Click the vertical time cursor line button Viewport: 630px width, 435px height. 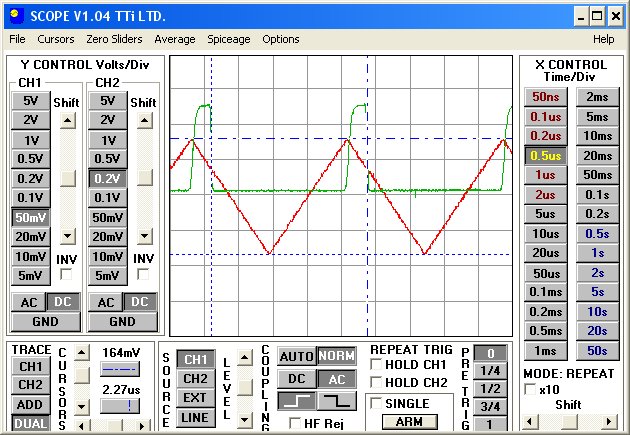point(120,406)
